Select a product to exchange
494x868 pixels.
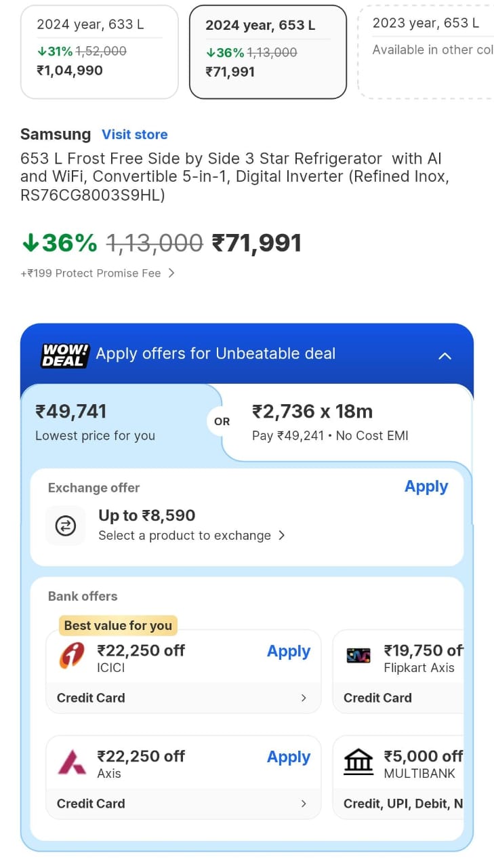(191, 536)
